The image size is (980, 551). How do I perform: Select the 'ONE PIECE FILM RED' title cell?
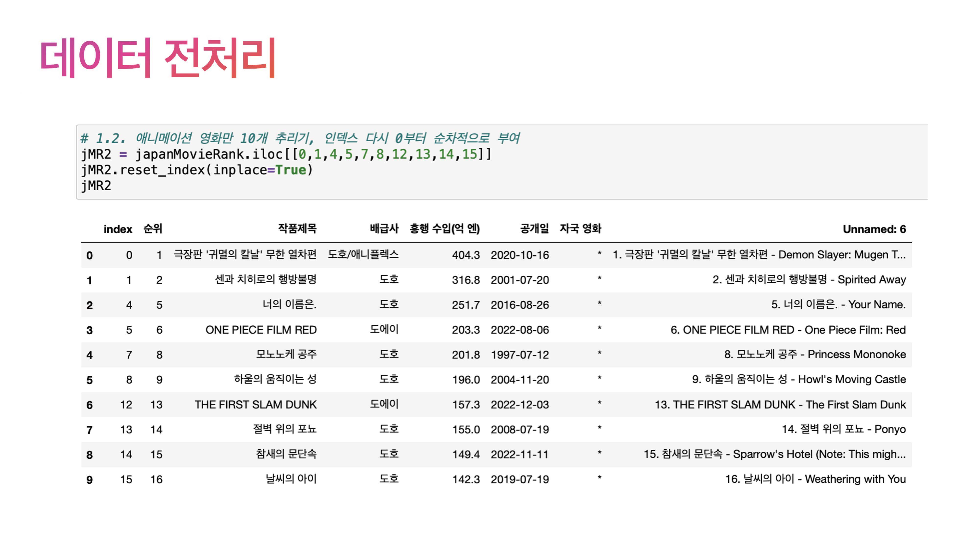tap(261, 330)
